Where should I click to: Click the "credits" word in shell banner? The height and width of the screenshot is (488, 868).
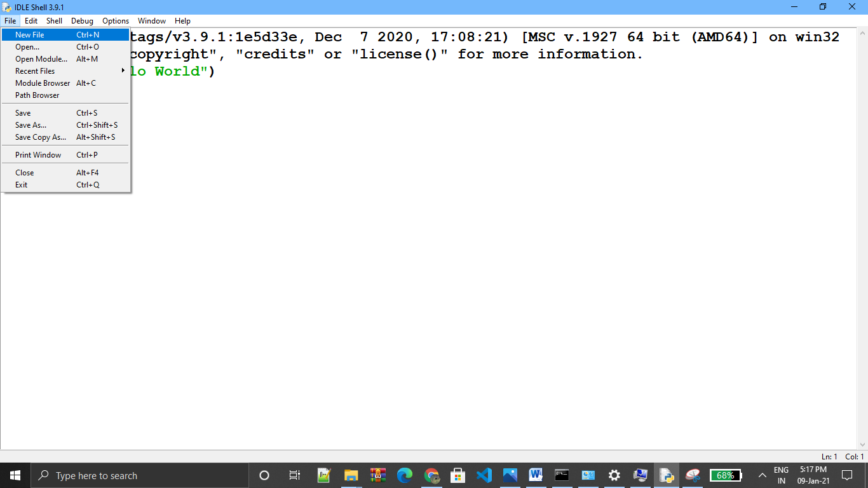click(275, 54)
